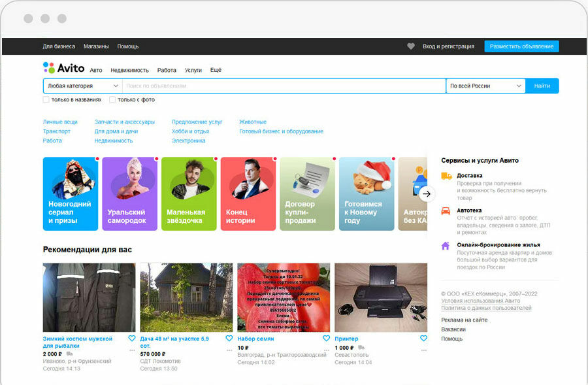Open Авто in the main navigation
The image size is (588, 385).
tap(96, 70)
